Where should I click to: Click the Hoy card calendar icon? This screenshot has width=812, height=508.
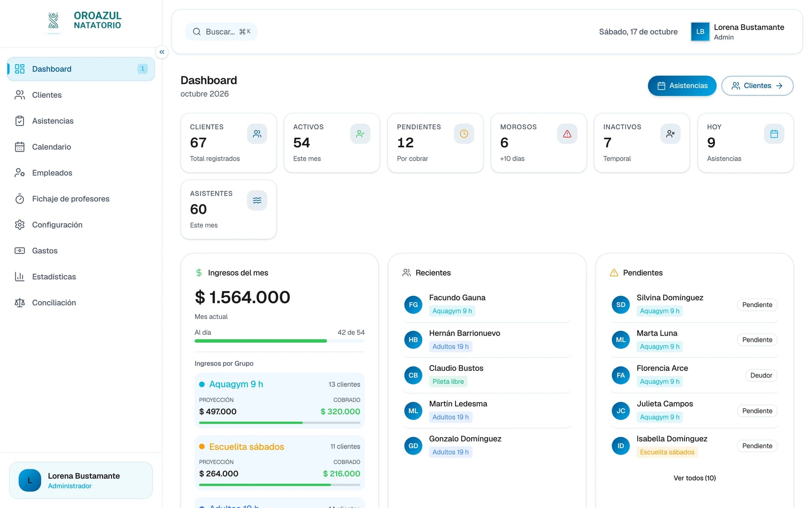[774, 134]
